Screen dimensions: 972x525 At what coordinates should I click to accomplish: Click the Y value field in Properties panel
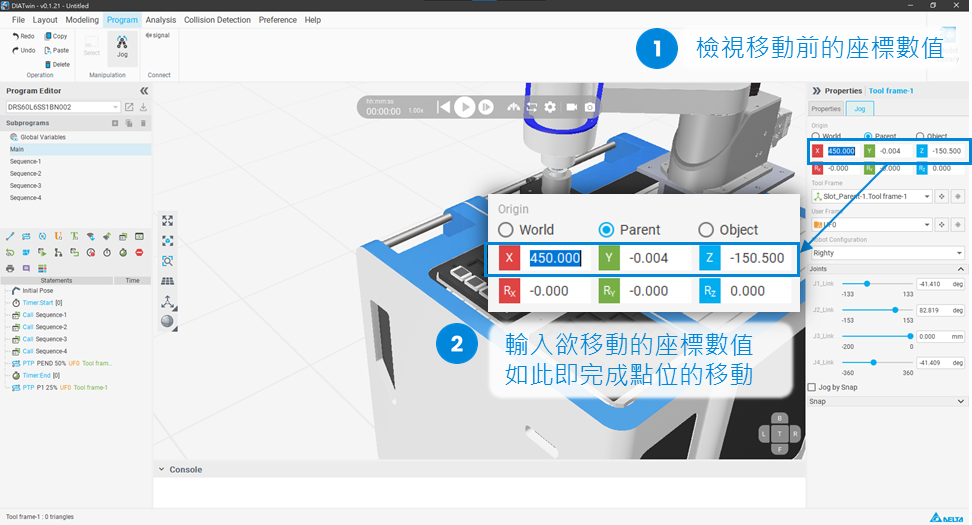tap(895, 151)
